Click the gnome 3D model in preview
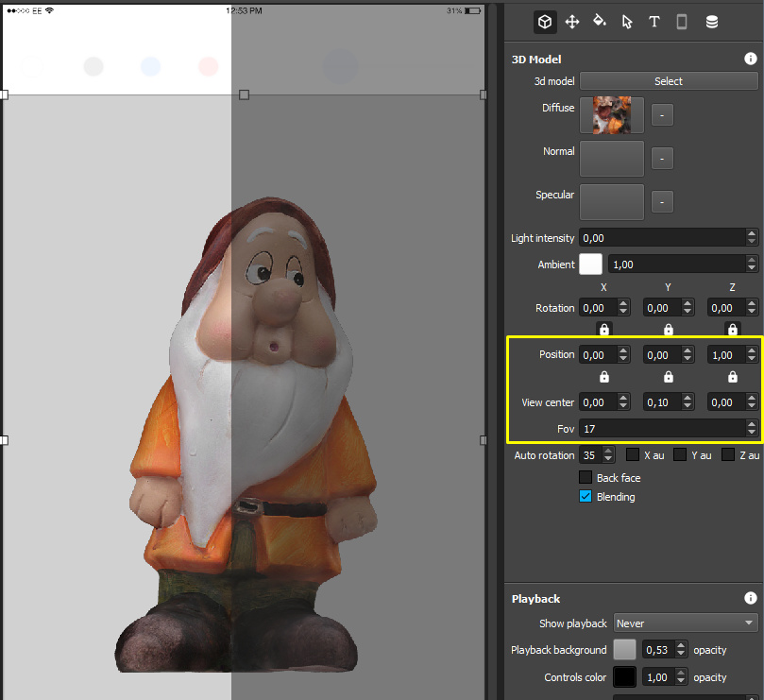This screenshot has width=764, height=700. (246, 435)
